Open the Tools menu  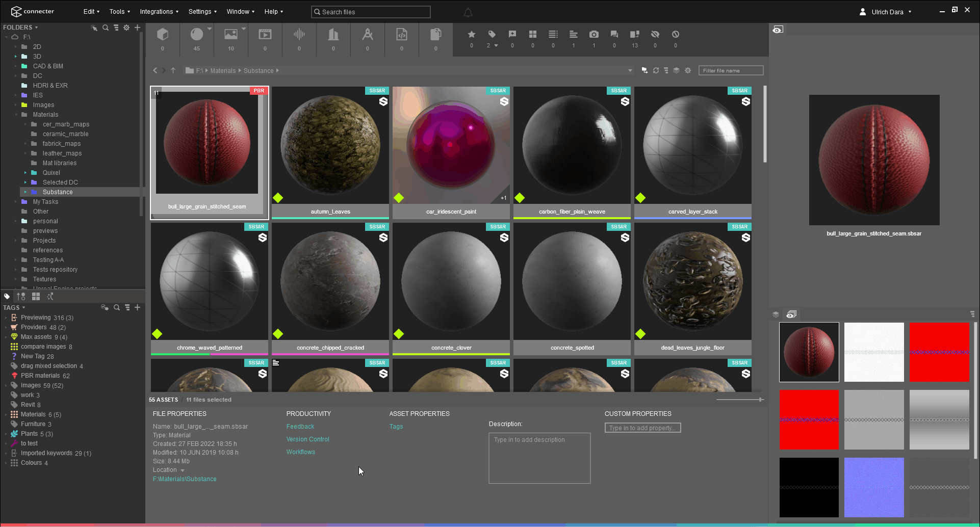[120, 12]
